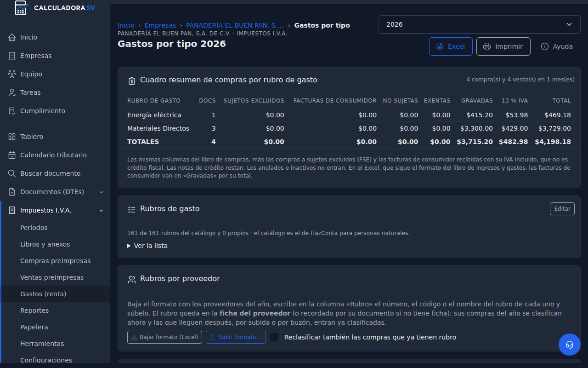
Task: Click the upload icon in Subir formato
Action: pos(213,337)
